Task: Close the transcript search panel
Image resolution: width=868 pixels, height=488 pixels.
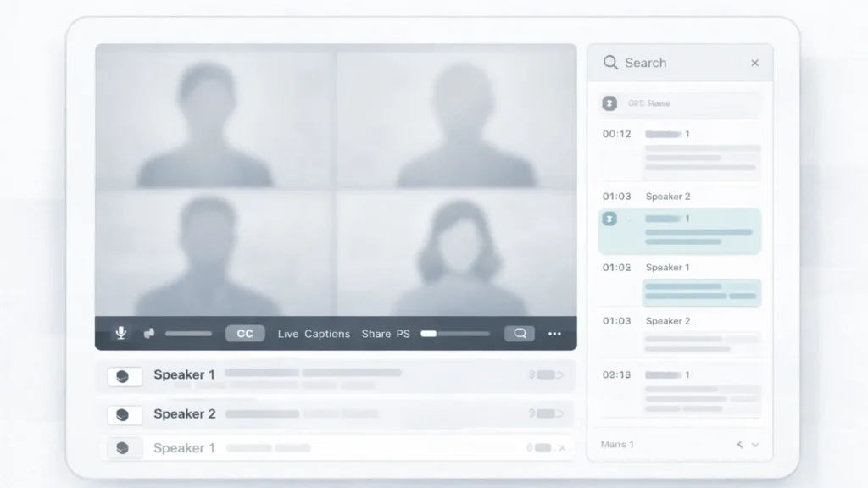Action: (754, 63)
